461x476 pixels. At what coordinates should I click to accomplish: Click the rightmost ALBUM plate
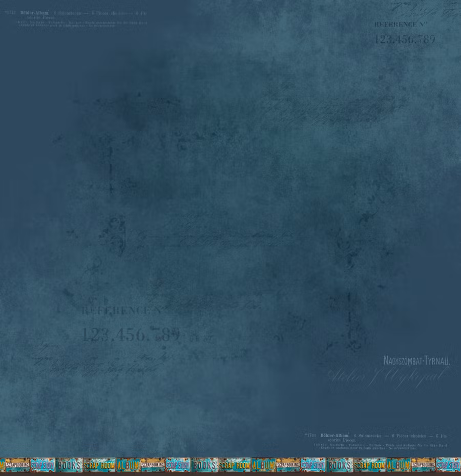pyautogui.click(x=398, y=465)
